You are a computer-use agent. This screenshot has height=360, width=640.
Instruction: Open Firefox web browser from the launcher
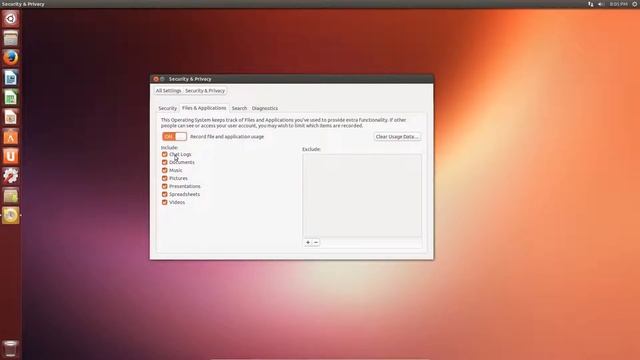(x=11, y=58)
